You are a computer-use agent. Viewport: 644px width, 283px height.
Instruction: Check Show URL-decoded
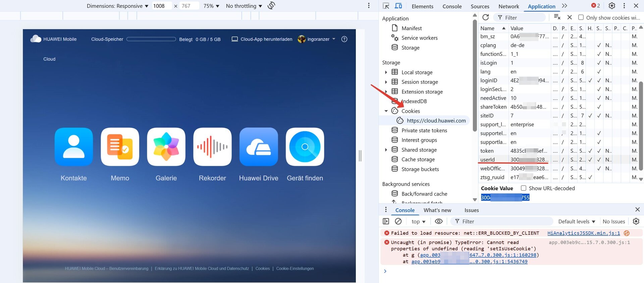point(524,188)
